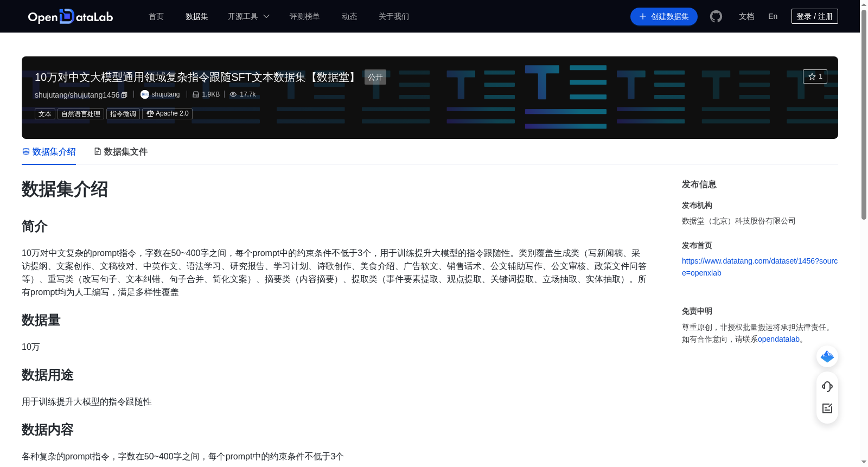Open the headset customer support icon
Screen dimensions: 868x467
point(827,386)
